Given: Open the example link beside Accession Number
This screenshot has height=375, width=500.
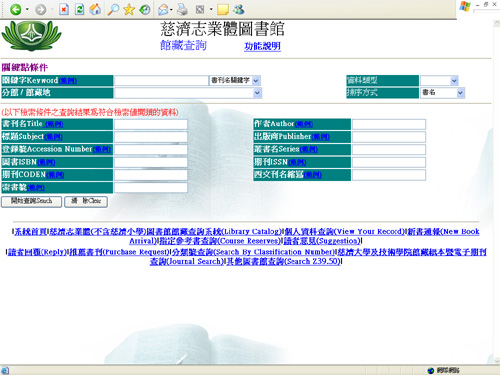Looking at the screenshot, I should point(102,150).
